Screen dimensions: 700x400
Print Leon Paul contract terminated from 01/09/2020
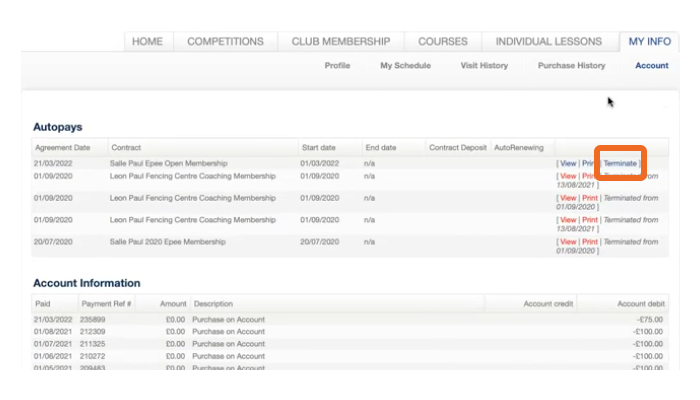click(x=589, y=198)
